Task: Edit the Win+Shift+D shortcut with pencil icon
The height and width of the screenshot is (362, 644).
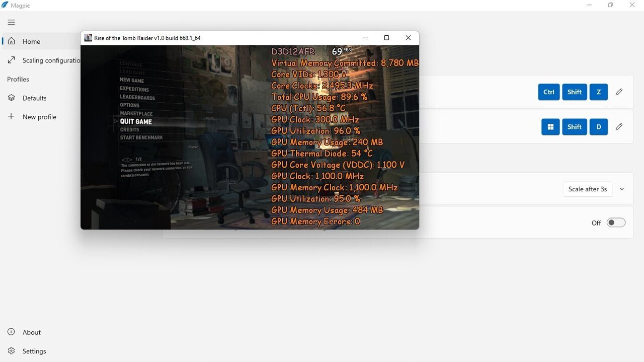Action: [x=619, y=127]
